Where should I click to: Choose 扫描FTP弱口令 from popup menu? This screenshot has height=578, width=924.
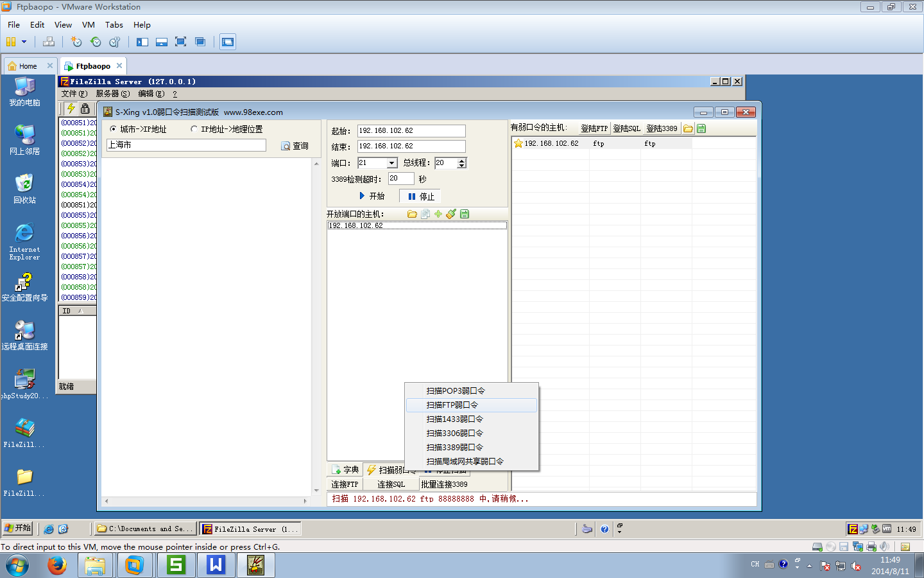472,405
